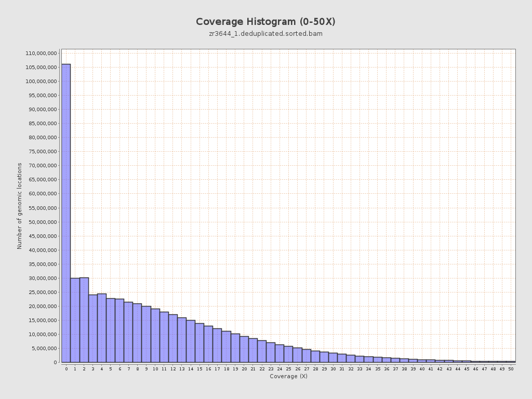Select the histogram bar at coverage 10

click(155, 336)
